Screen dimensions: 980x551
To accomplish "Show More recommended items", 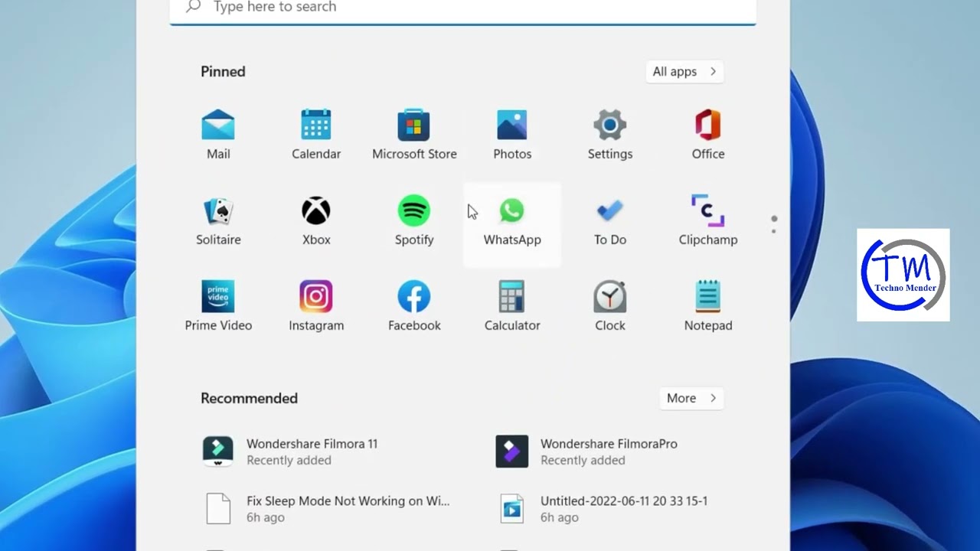I will pyautogui.click(x=691, y=398).
